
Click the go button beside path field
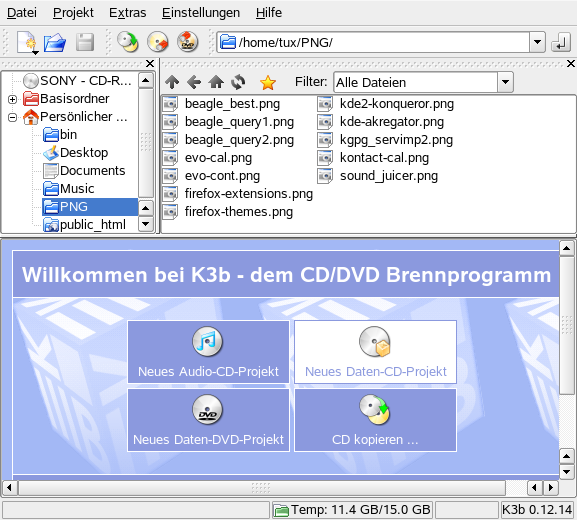(560, 42)
